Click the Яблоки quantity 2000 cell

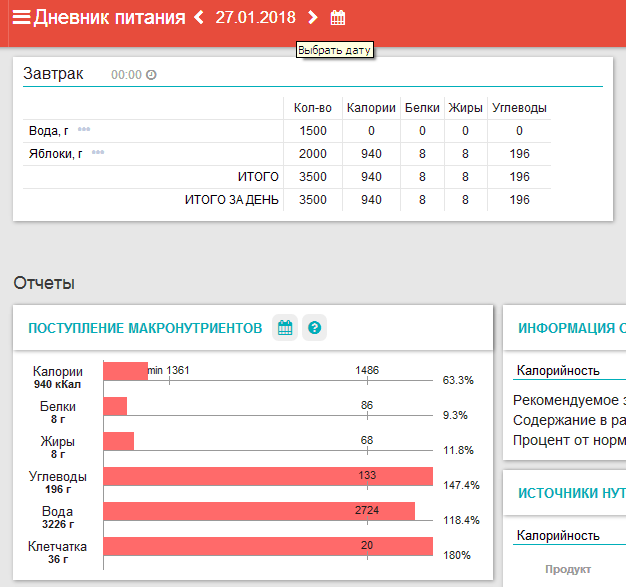312,154
